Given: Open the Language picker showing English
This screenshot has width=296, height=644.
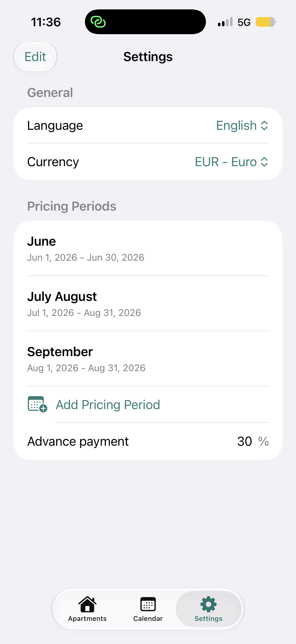Looking at the screenshot, I should pos(148,125).
